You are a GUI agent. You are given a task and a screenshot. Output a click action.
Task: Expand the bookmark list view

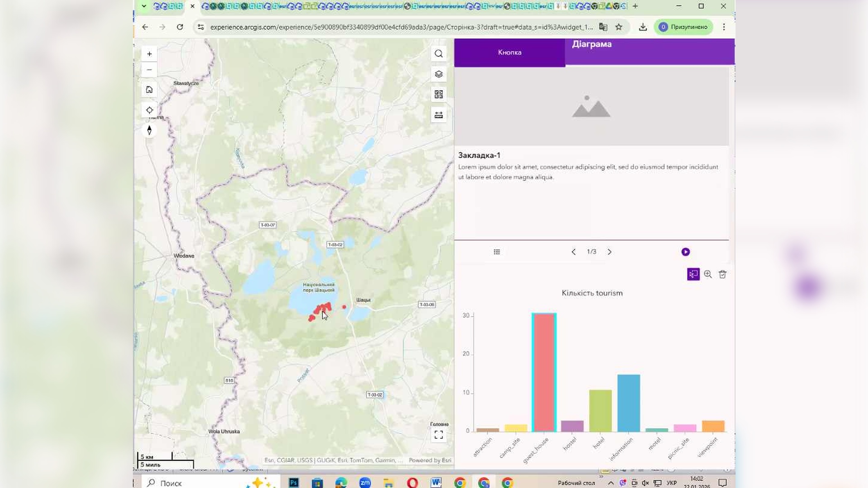coord(497,252)
